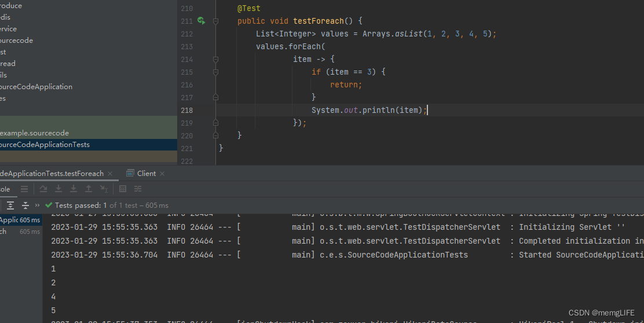Run testForeach via the green gutter icon
The image size is (644, 323).
(202, 20)
